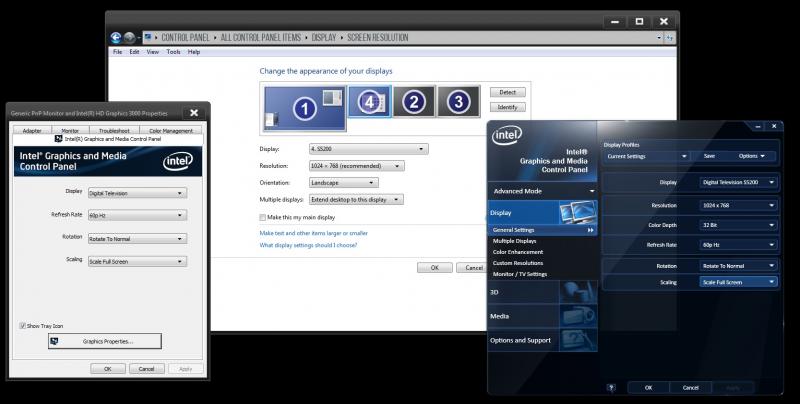
Task: Open Multiple Displays settings in Intel panel
Action: point(514,241)
